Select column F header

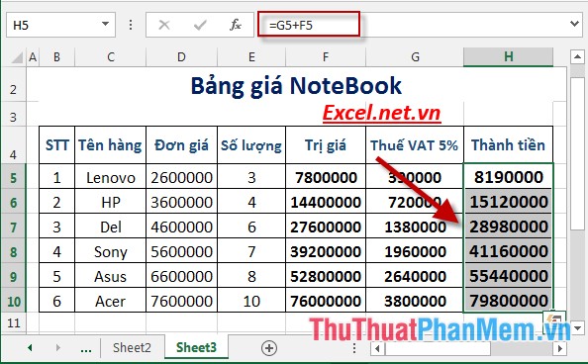coord(326,57)
